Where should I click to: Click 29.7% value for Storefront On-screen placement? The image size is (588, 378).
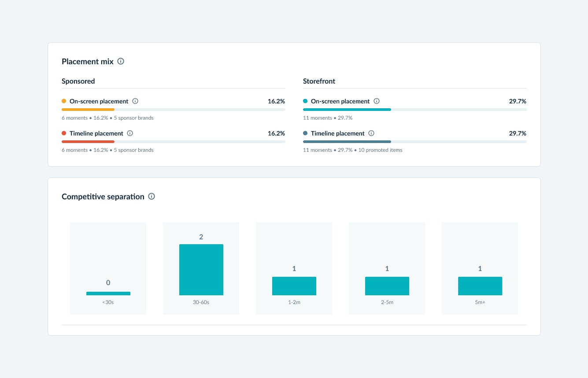tap(518, 101)
